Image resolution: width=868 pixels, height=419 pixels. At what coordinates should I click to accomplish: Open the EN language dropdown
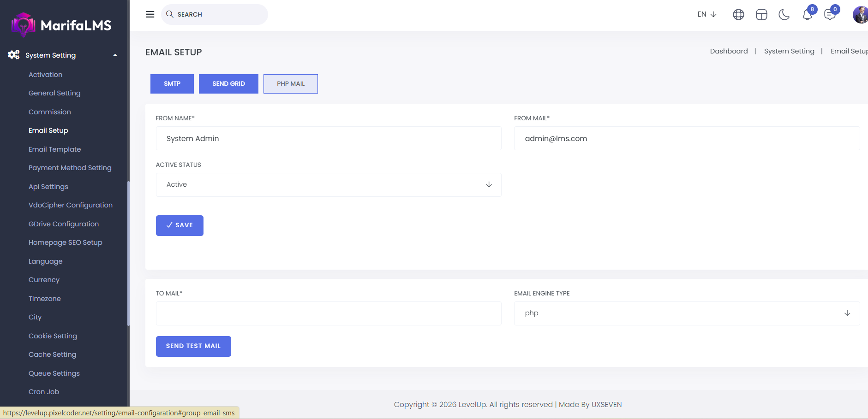click(706, 14)
